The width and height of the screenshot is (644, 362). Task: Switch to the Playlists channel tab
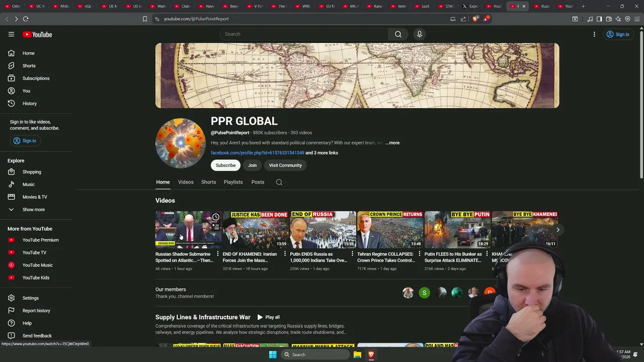[233, 182]
